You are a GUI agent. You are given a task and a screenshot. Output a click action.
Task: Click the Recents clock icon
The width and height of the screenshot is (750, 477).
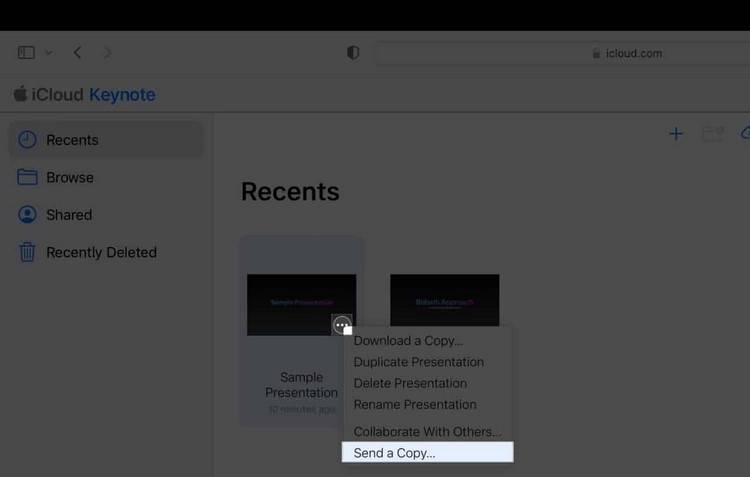pyautogui.click(x=27, y=140)
